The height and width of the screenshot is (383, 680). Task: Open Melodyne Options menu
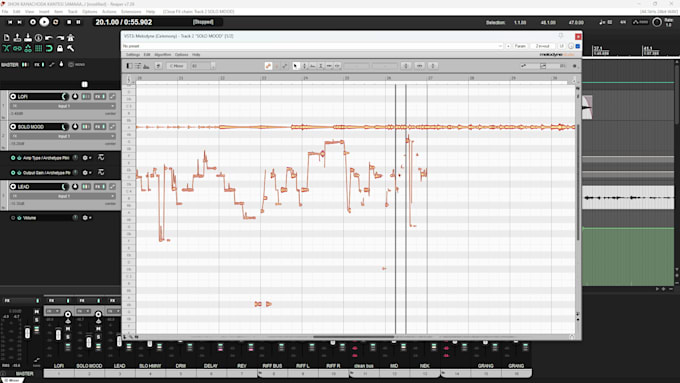click(x=181, y=55)
